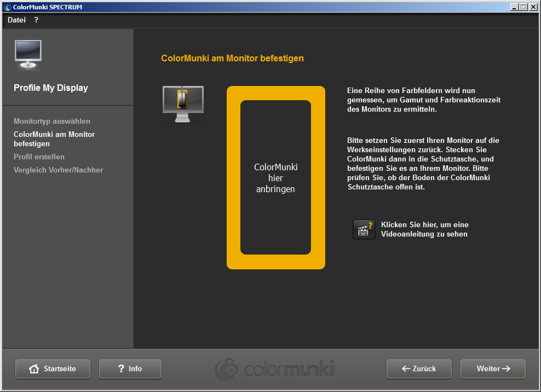
Task: Maximize the ColorMunki SPECTRUM window
Action: click(523, 7)
